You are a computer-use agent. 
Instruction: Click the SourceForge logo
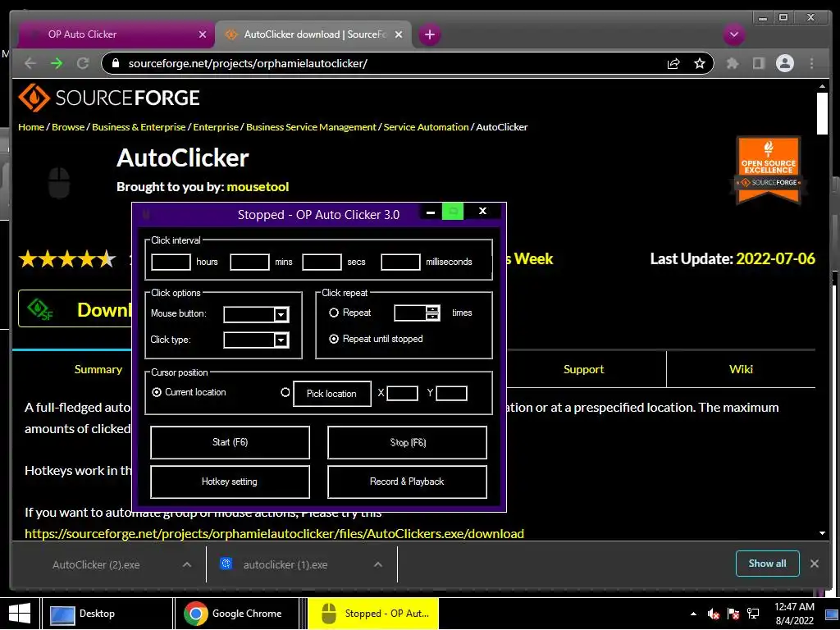tap(109, 98)
